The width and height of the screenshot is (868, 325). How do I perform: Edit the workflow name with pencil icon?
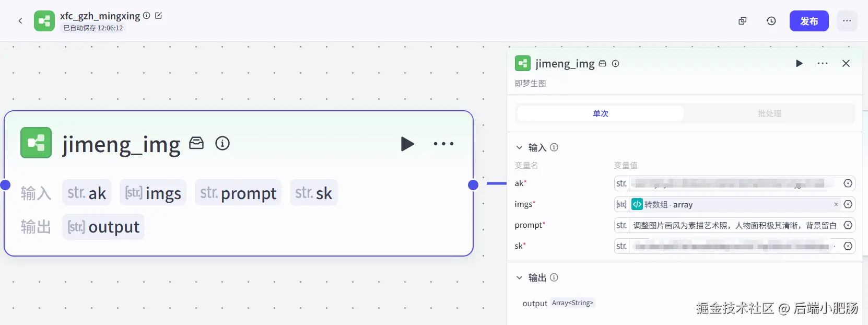click(159, 16)
